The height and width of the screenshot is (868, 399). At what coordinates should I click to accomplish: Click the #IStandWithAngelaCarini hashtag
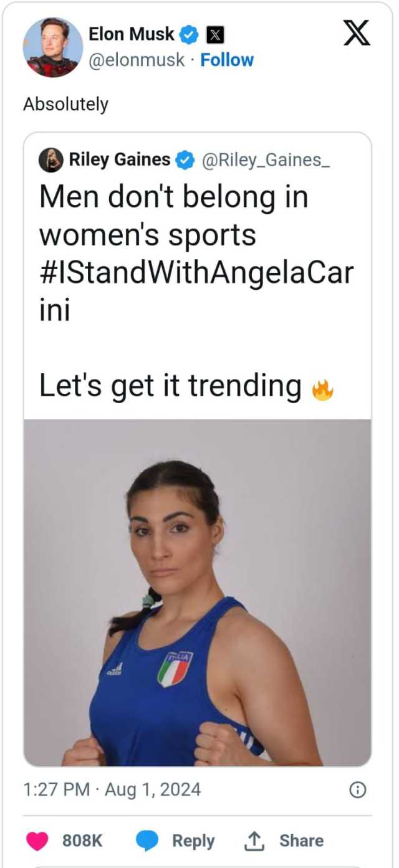coord(196,290)
